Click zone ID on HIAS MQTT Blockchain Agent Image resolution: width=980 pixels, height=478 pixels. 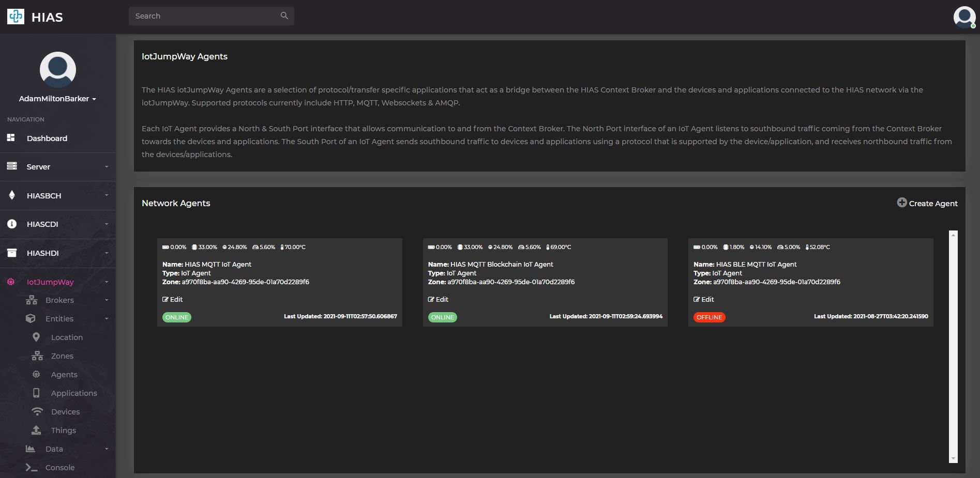click(x=511, y=282)
